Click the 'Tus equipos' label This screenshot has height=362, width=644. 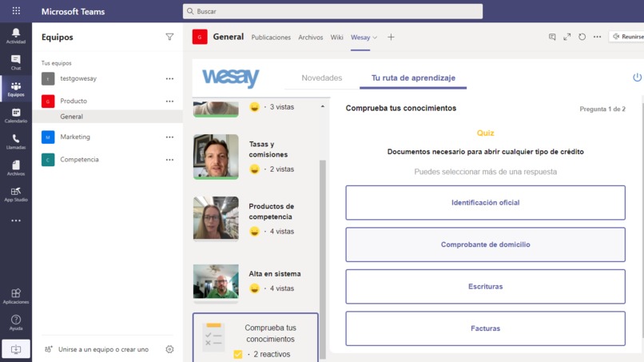(x=56, y=63)
